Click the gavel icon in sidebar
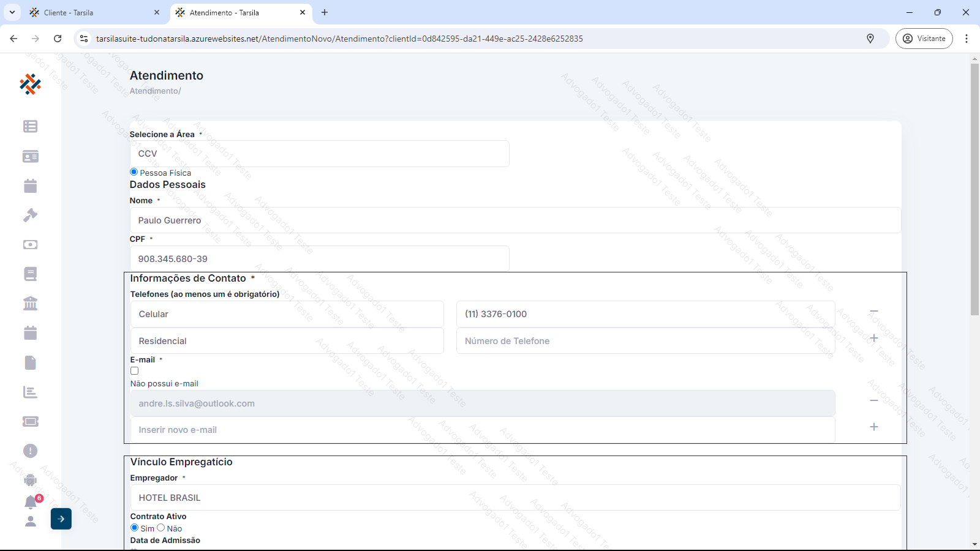Viewport: 980px width, 551px height. click(30, 215)
